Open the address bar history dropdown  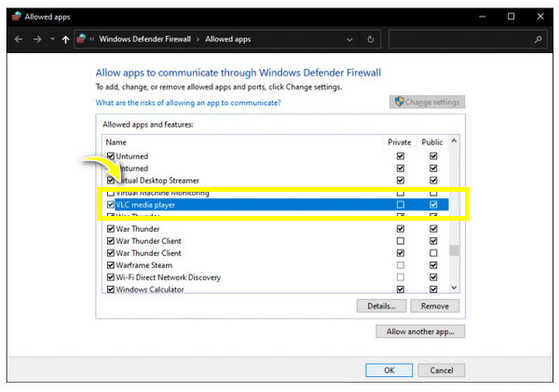tap(349, 39)
